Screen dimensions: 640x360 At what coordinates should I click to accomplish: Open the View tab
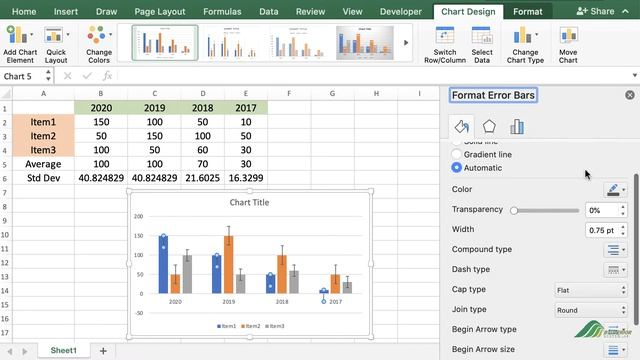(352, 11)
